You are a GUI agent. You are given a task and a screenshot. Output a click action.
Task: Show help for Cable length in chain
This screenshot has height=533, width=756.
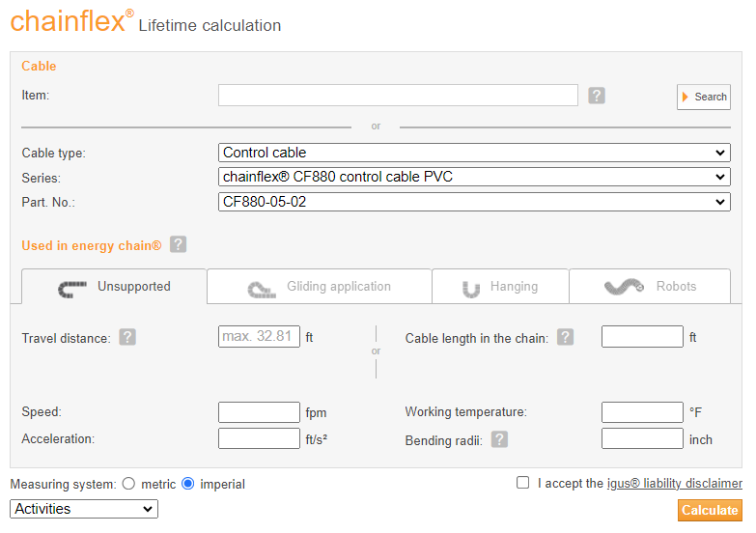(x=565, y=337)
